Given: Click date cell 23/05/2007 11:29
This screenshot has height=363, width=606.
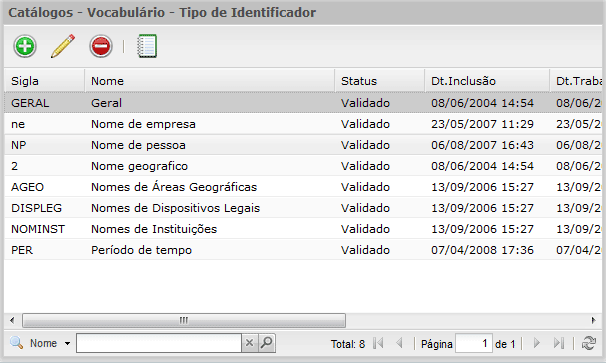Looking at the screenshot, I should click(x=482, y=124).
